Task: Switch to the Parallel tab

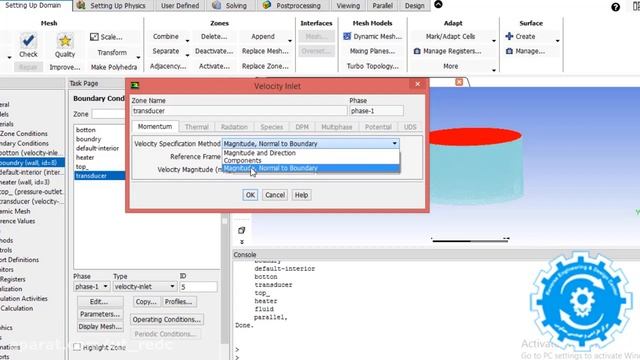Action: (382, 6)
